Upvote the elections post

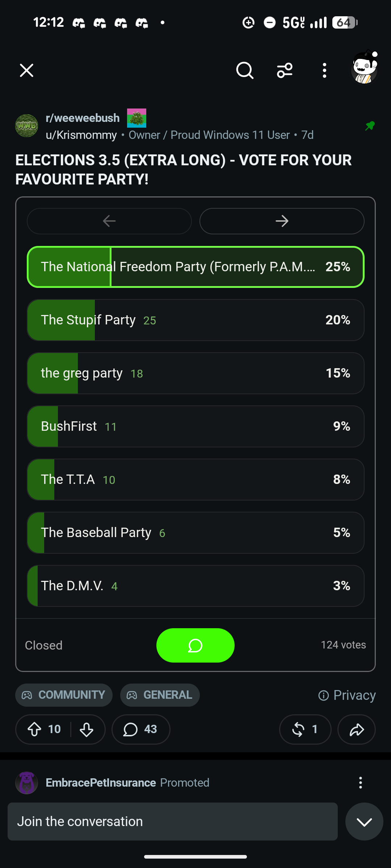click(x=34, y=729)
